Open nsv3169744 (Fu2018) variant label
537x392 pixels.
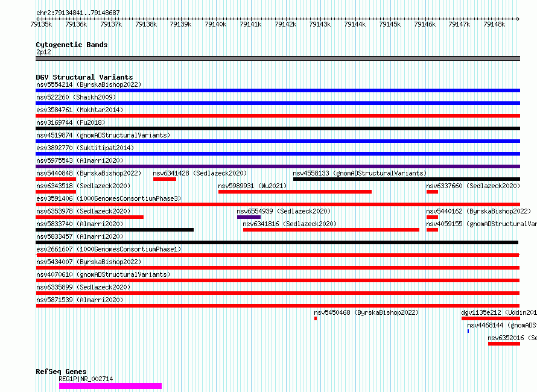tap(71, 122)
